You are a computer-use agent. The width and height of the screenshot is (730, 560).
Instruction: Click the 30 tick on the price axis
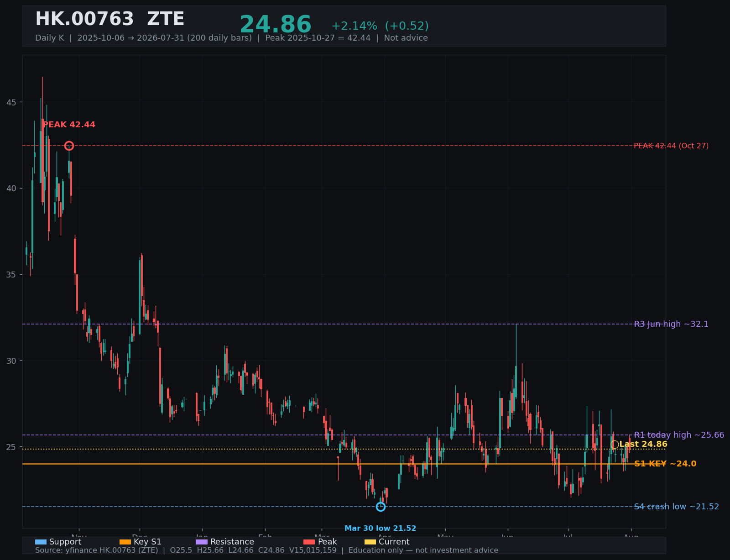[11, 361]
